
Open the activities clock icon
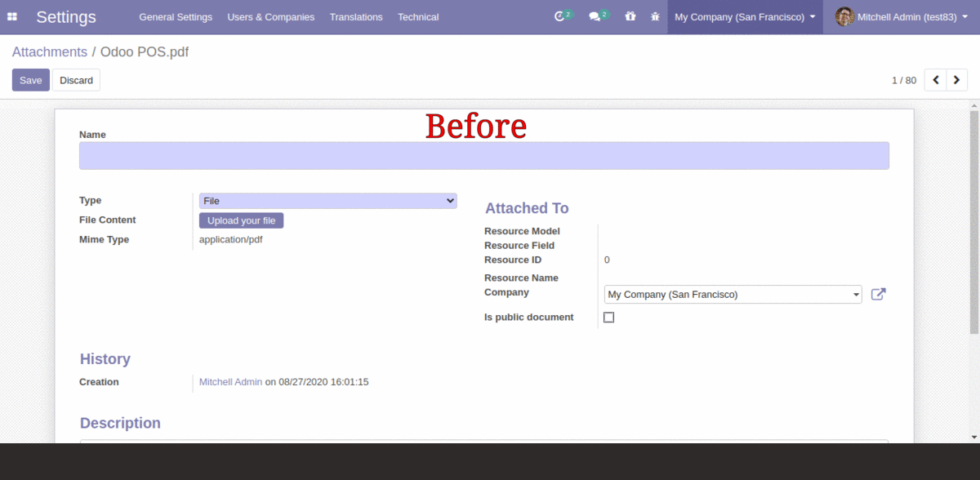[559, 16]
